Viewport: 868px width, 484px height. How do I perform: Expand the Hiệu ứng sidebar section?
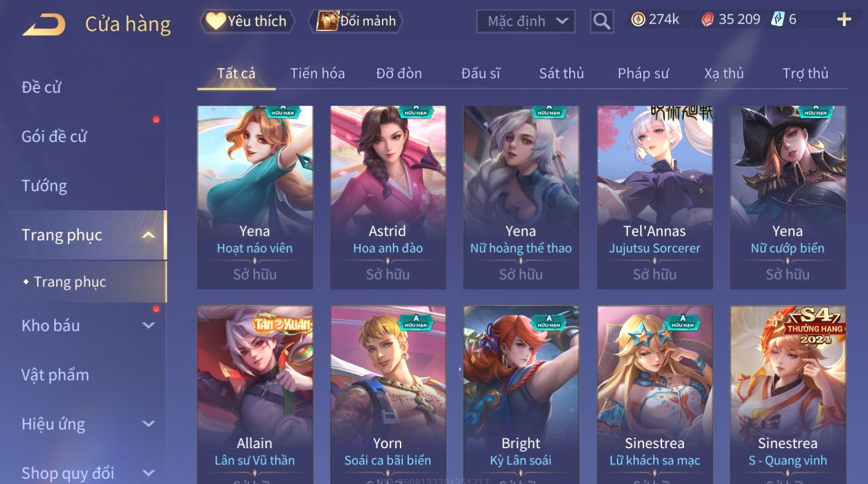148,424
